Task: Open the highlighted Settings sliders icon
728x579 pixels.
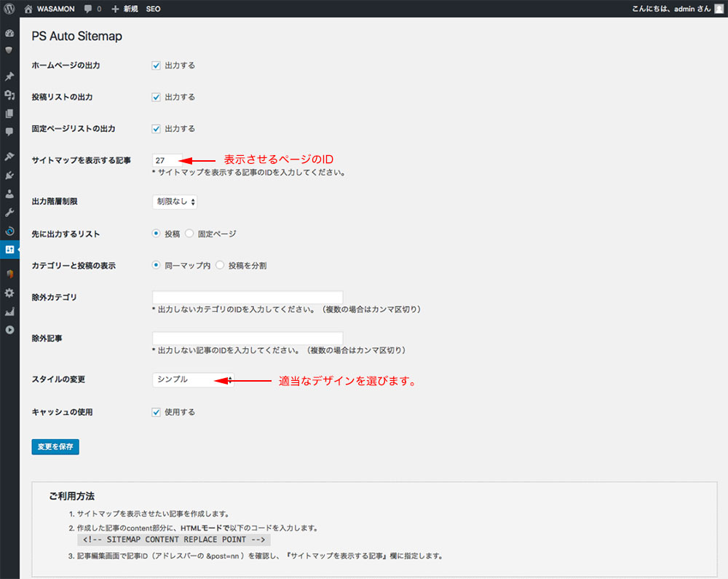Action: 9,250
